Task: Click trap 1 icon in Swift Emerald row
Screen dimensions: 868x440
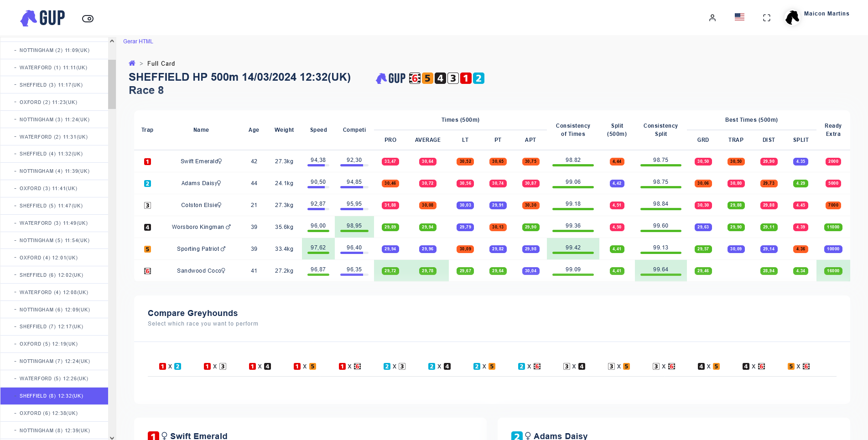Action: pyautogui.click(x=147, y=161)
